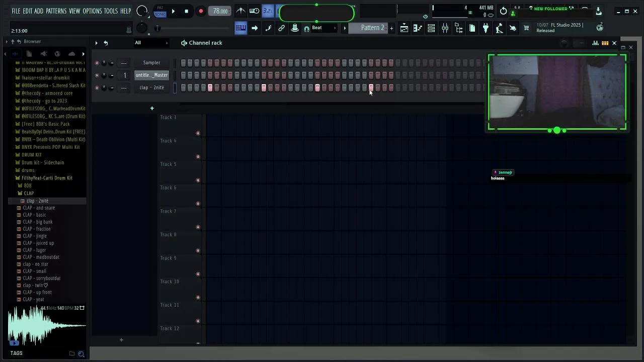The height and width of the screenshot is (362, 644).
Task: Enable wait for input before playing
Action: tap(255, 11)
